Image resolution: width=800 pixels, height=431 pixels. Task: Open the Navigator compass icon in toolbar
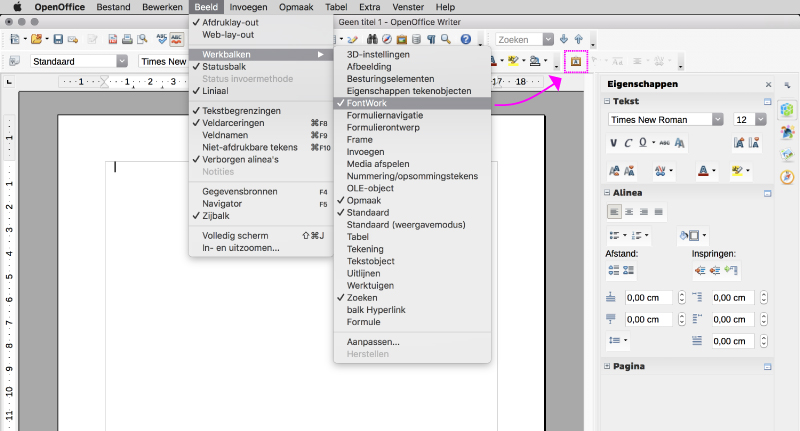pos(387,39)
